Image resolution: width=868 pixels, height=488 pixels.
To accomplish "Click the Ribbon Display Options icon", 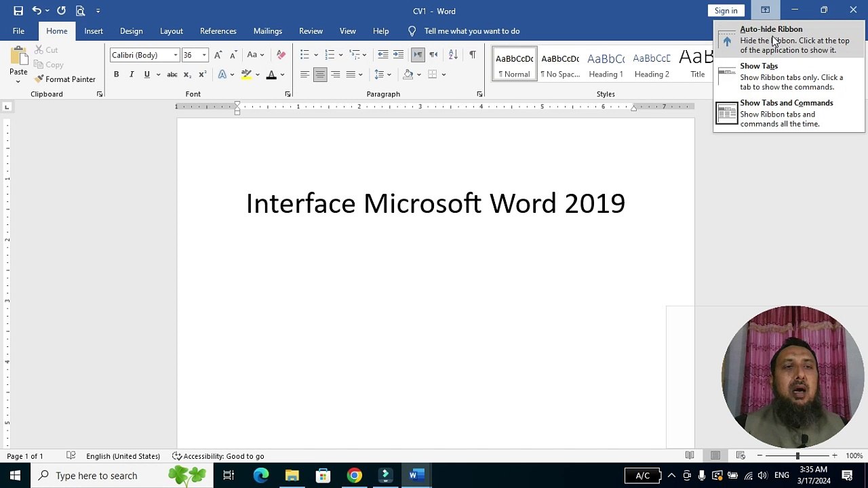I will (x=765, y=10).
